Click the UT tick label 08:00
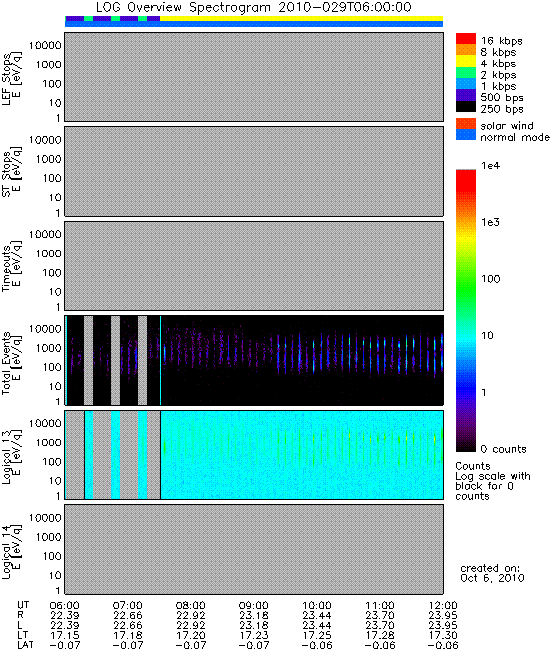 191,605
